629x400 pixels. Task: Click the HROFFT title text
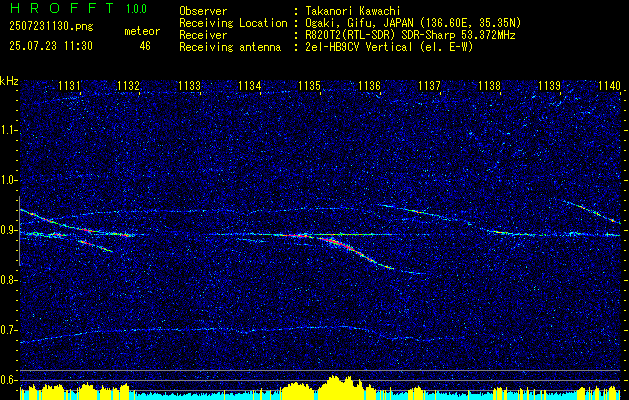point(61,8)
